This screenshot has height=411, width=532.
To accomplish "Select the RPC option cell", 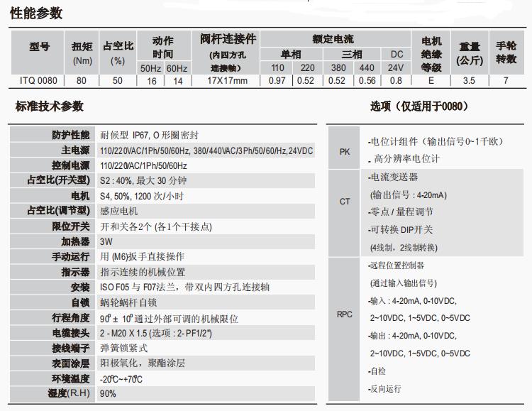I will click(345, 314).
